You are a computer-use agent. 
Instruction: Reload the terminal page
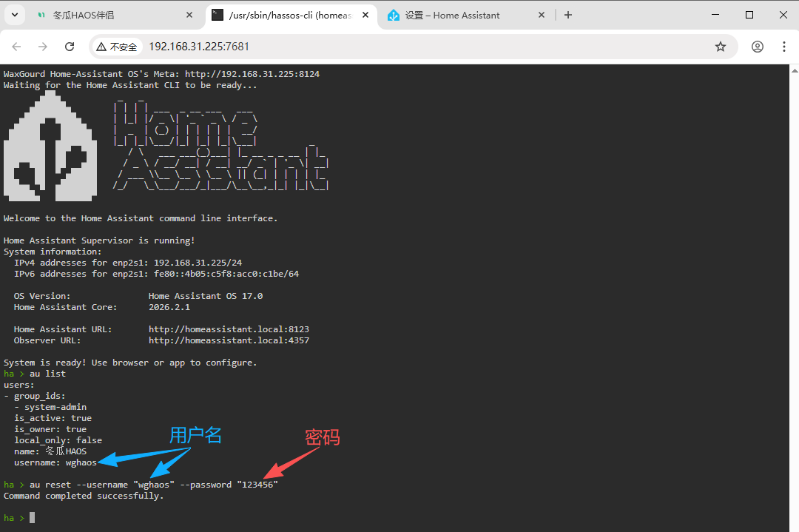pyautogui.click(x=70, y=47)
